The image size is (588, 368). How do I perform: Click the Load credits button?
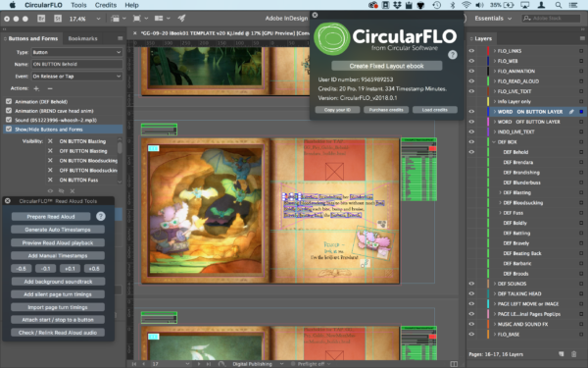[x=434, y=110]
